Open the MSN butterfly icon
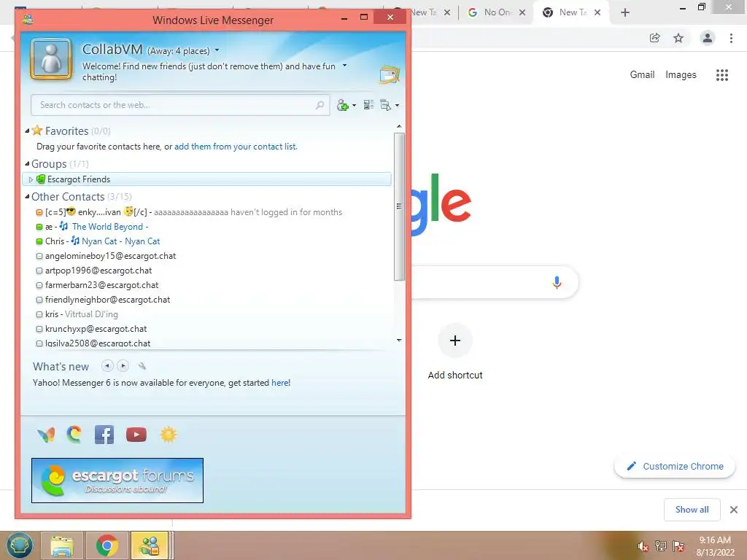Image resolution: width=747 pixels, height=560 pixels. point(46,435)
